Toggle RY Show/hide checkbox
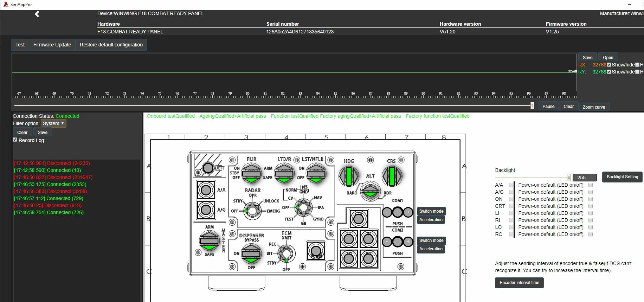The height and width of the screenshot is (302, 644). point(609,72)
